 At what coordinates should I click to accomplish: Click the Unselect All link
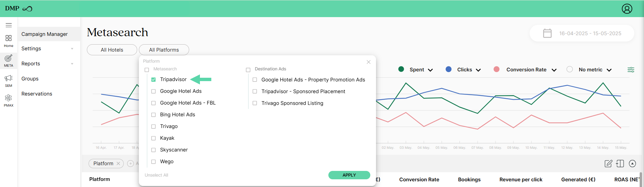click(x=156, y=175)
